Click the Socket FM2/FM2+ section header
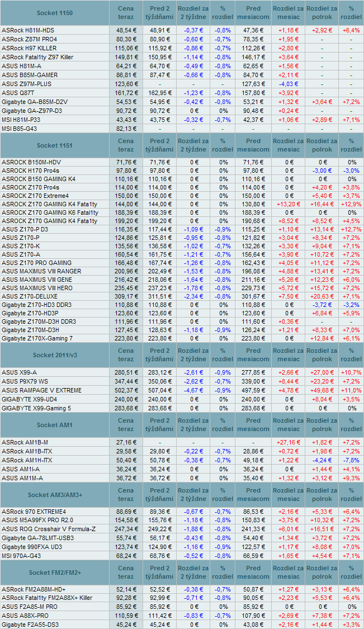This screenshot has height=629, width=364. pos(54,573)
